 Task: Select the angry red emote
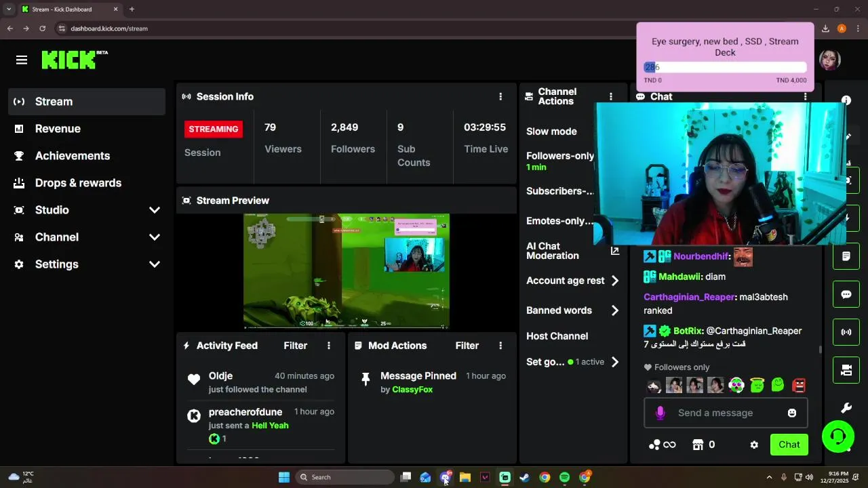(799, 386)
